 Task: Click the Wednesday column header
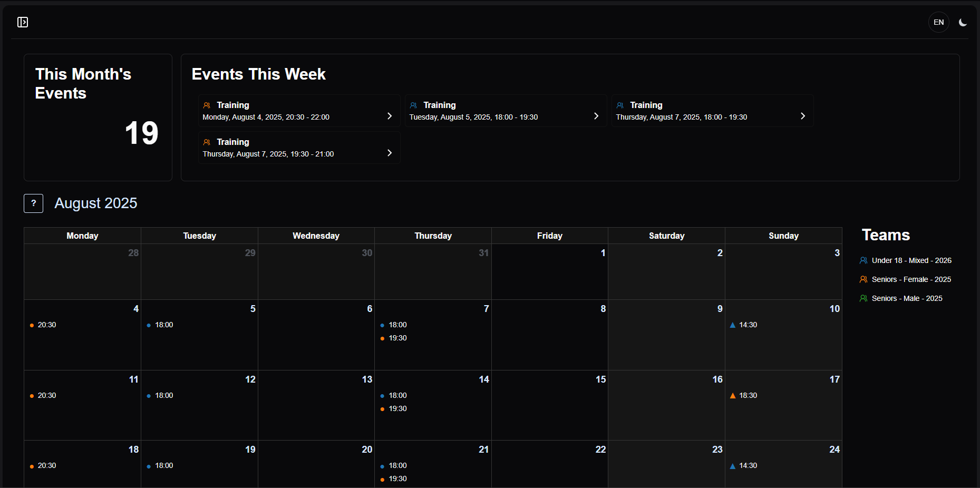316,236
